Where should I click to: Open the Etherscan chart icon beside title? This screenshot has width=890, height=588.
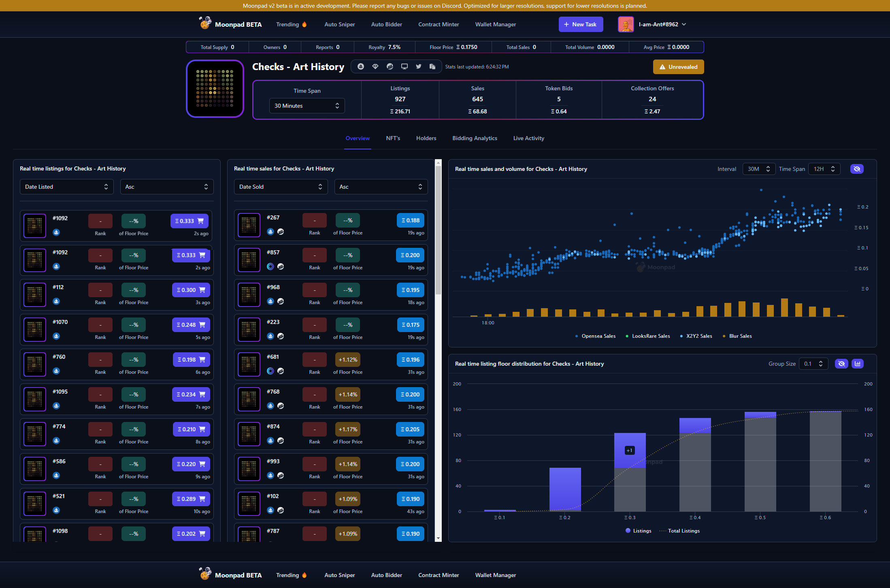[x=390, y=66]
